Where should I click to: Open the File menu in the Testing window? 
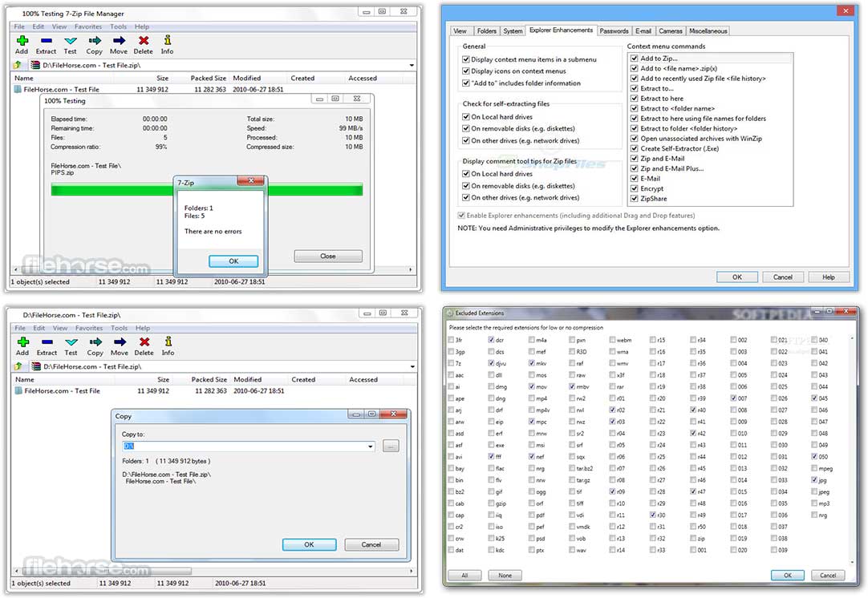click(x=19, y=26)
